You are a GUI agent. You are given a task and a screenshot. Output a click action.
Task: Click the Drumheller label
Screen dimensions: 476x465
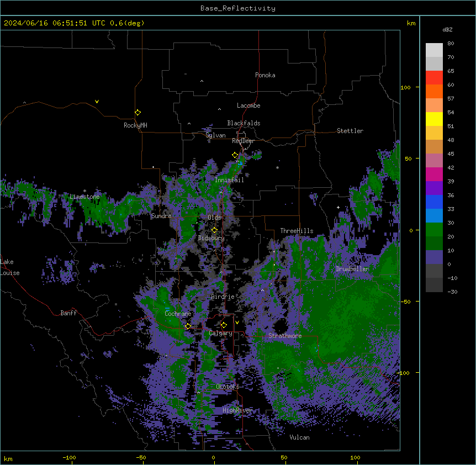click(352, 269)
